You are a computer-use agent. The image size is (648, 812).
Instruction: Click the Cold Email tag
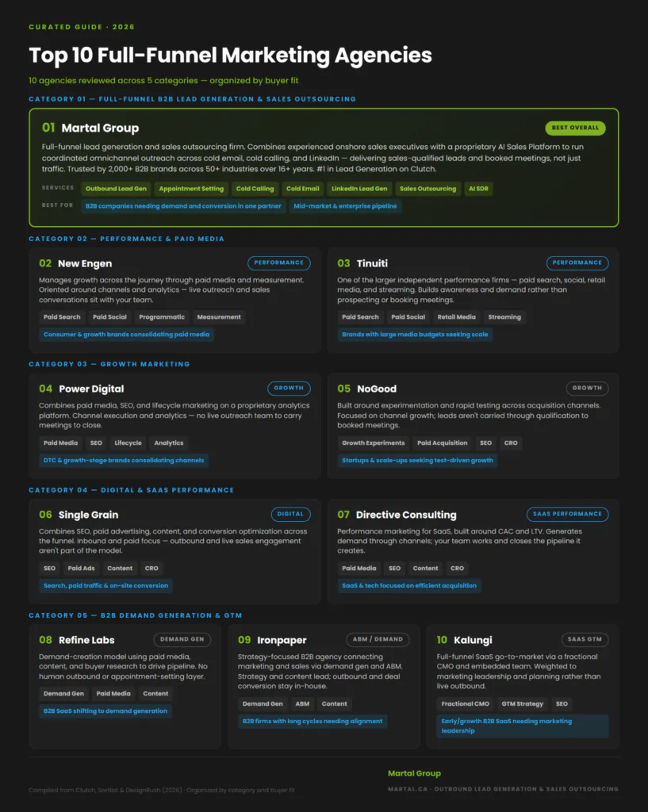(302, 189)
